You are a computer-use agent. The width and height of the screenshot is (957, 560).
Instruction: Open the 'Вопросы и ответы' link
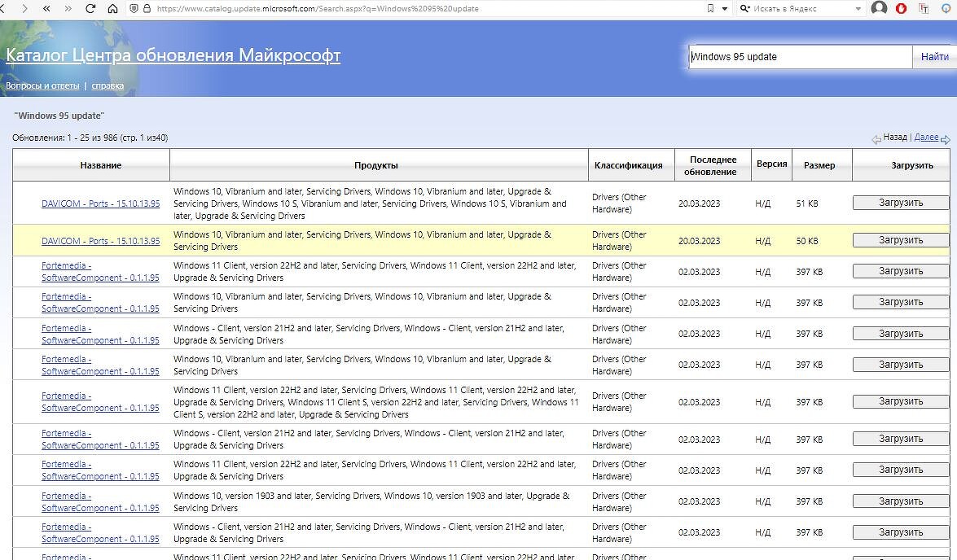click(42, 85)
